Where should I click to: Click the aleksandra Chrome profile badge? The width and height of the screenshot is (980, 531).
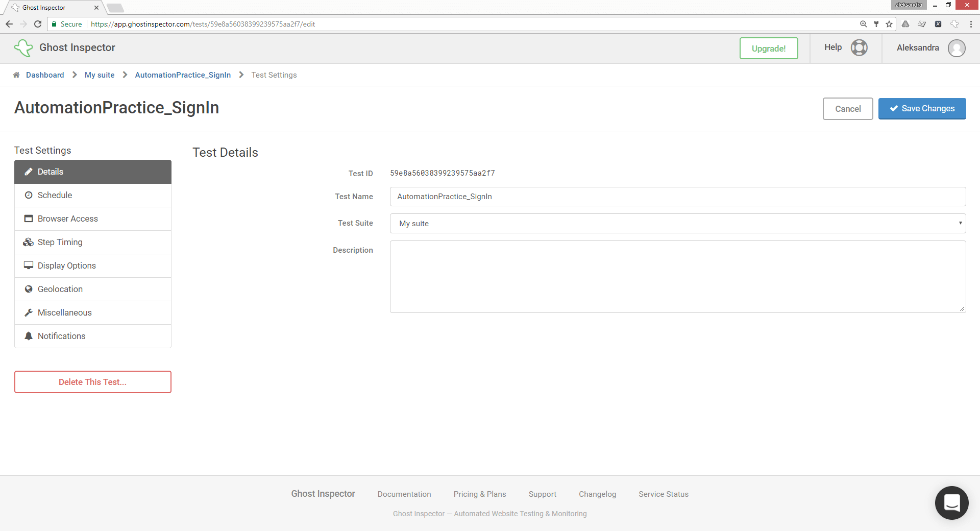pos(909,5)
